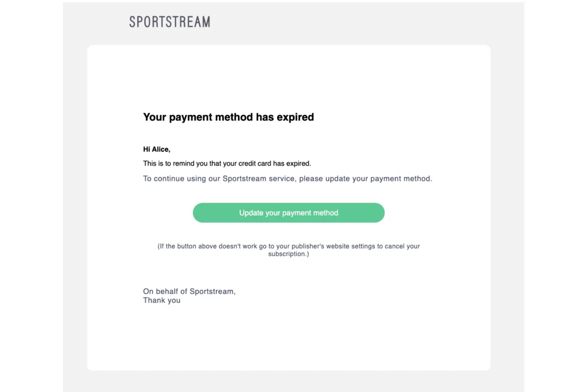Click the bold name Alice in the greeting
Screen dimensions: 588x392
(x=160, y=149)
